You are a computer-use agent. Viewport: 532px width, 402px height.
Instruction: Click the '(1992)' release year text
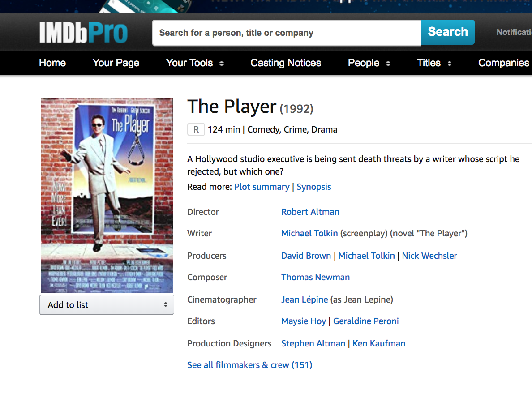pyautogui.click(x=296, y=109)
